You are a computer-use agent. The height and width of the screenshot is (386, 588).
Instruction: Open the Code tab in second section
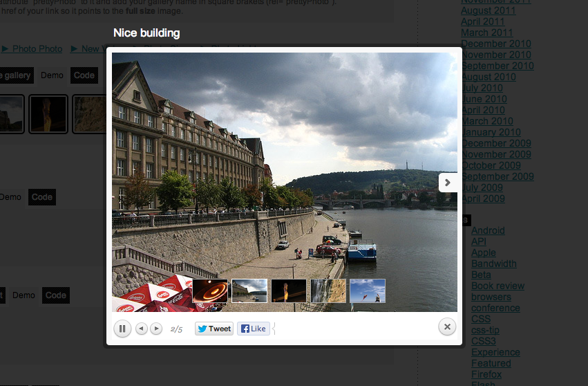(42, 197)
